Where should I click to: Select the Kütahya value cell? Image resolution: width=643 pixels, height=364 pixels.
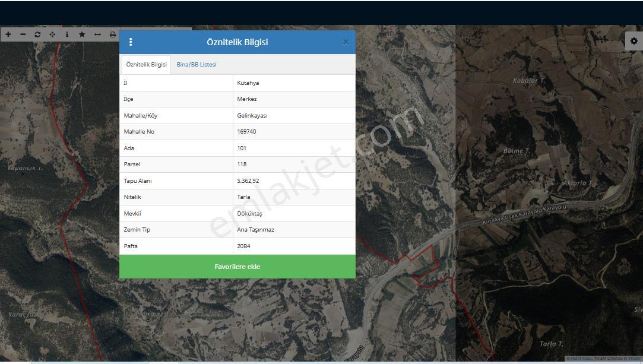294,83
